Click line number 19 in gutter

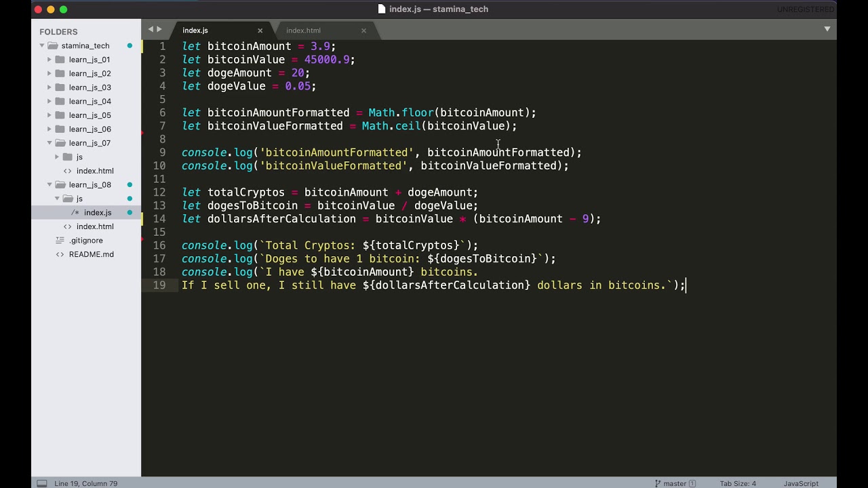click(159, 285)
